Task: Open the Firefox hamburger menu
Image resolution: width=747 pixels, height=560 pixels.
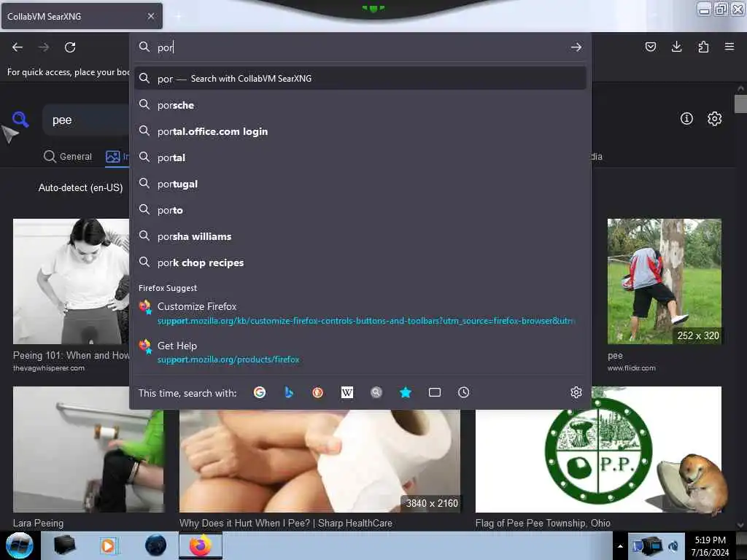Action: tap(729, 47)
